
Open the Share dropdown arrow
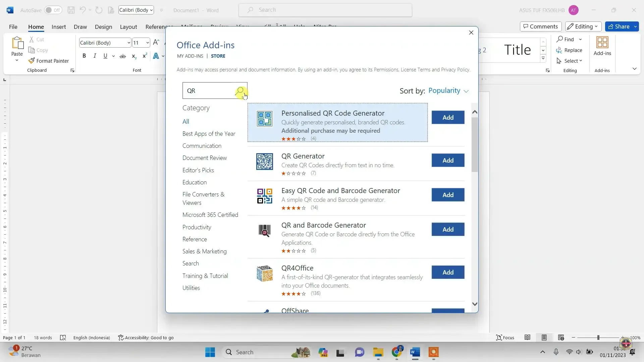[x=635, y=26]
